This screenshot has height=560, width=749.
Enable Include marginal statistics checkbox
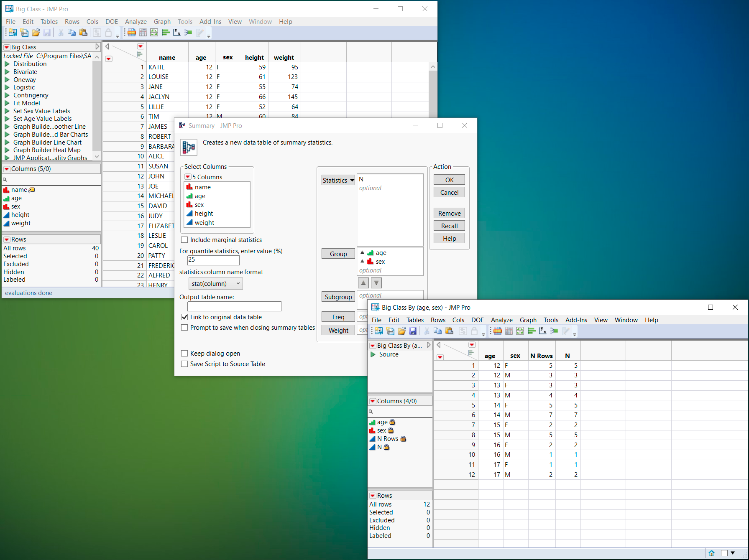click(x=184, y=240)
